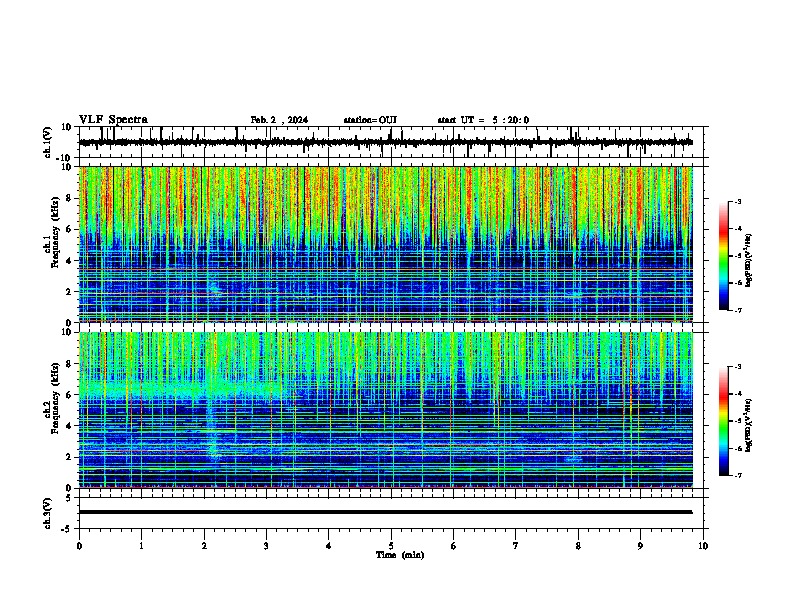Click the log(PSD) label of ch.2 color bar
The height and width of the screenshot is (612, 792).
[749, 426]
